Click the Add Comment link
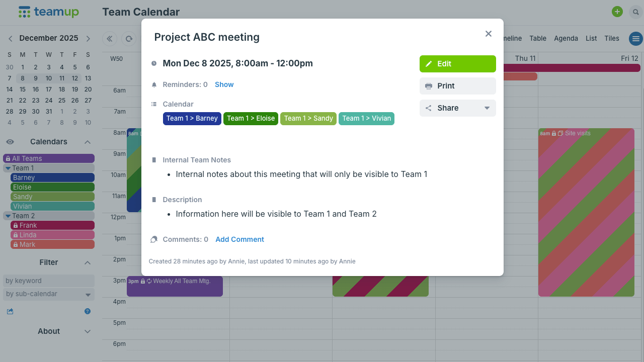Viewport: 644px width, 362px height. [x=239, y=239]
